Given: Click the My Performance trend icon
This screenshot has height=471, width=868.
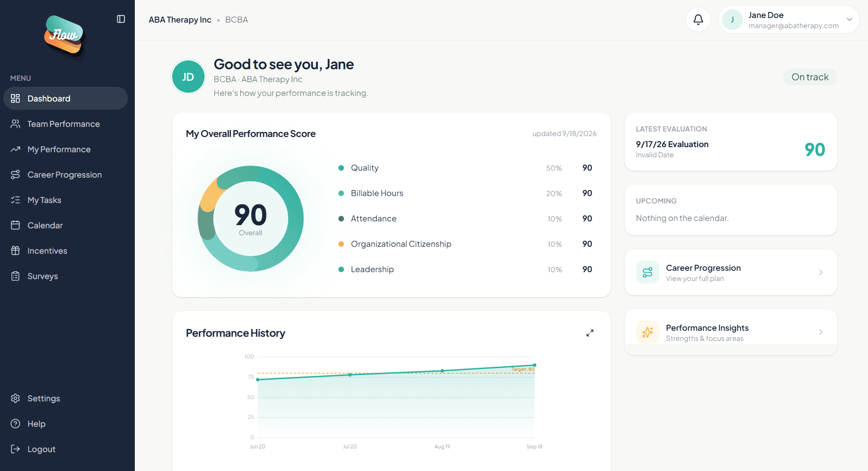Looking at the screenshot, I should [16, 149].
